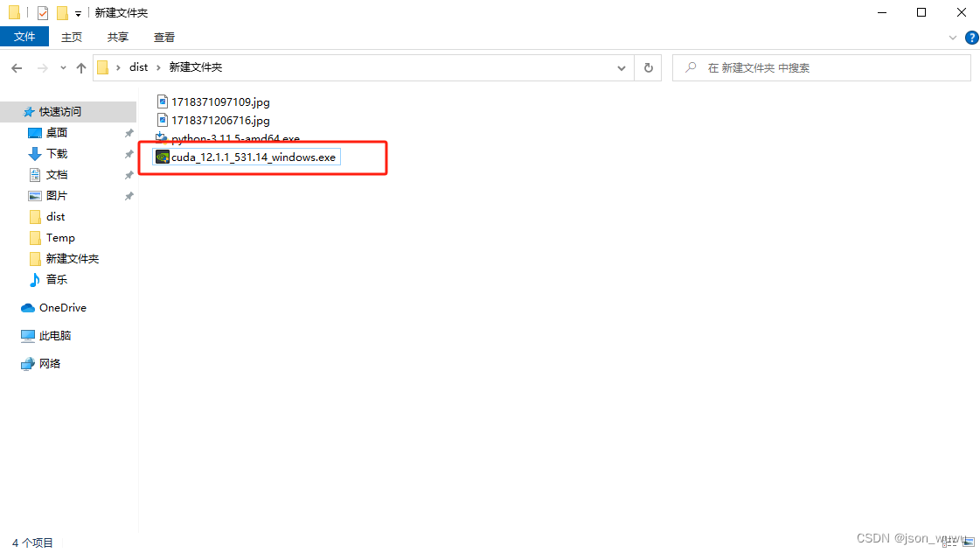Open the address bar history dropdown
Screen dimensions: 980x553
[x=622, y=67]
